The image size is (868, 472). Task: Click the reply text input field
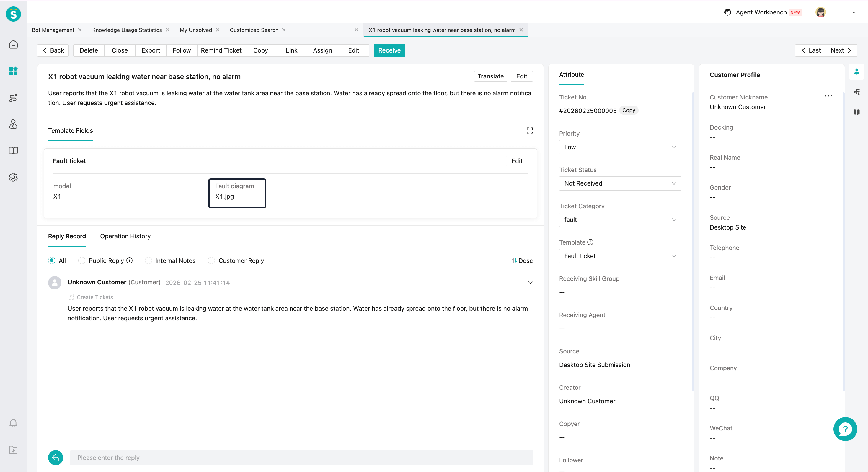(301, 458)
